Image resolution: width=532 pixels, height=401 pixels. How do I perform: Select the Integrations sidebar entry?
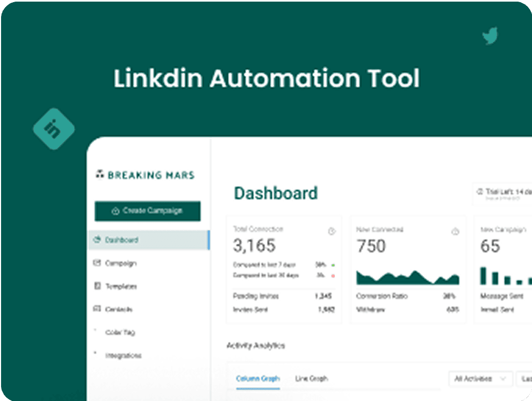(x=124, y=355)
